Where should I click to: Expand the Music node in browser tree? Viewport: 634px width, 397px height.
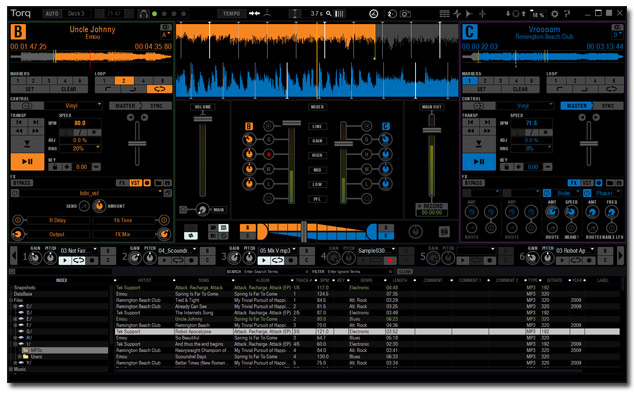(x=11, y=369)
